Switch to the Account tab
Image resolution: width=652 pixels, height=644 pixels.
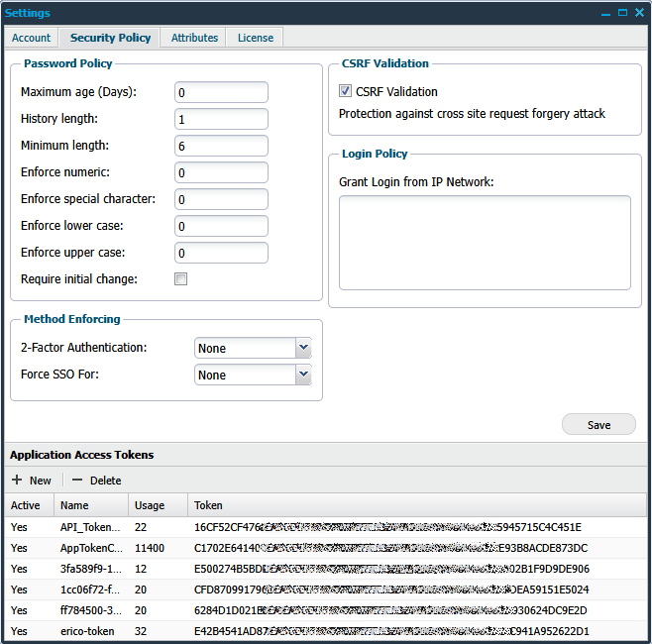tap(31, 38)
